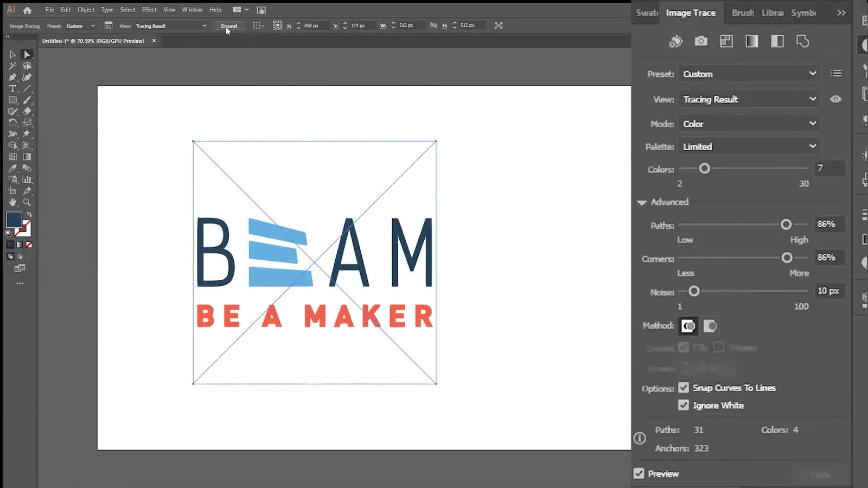This screenshot has width=868, height=488.
Task: Open the control bar Preset Custom dropdown
Action: pyautogui.click(x=81, y=25)
